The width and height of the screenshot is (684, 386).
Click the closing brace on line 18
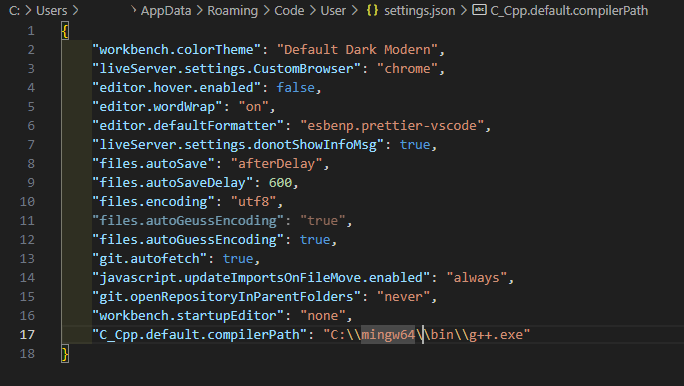[65, 354]
